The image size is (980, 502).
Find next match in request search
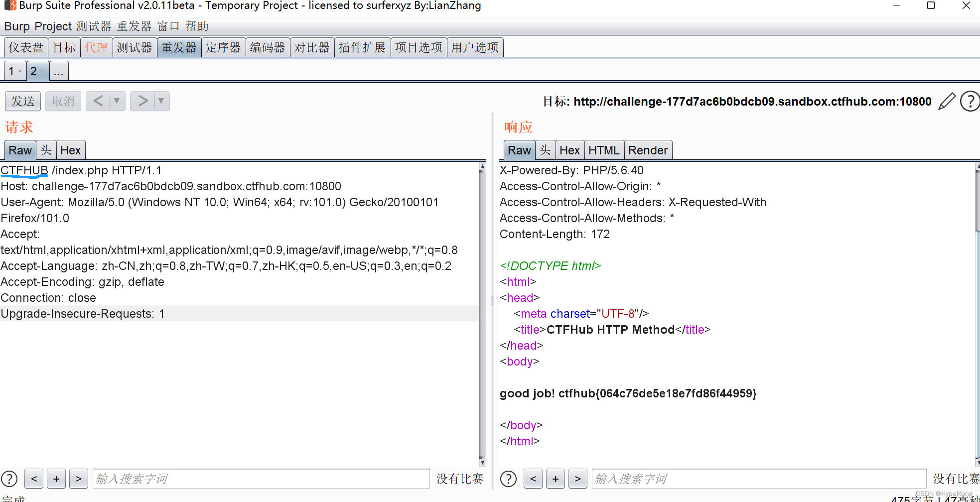tap(79, 479)
